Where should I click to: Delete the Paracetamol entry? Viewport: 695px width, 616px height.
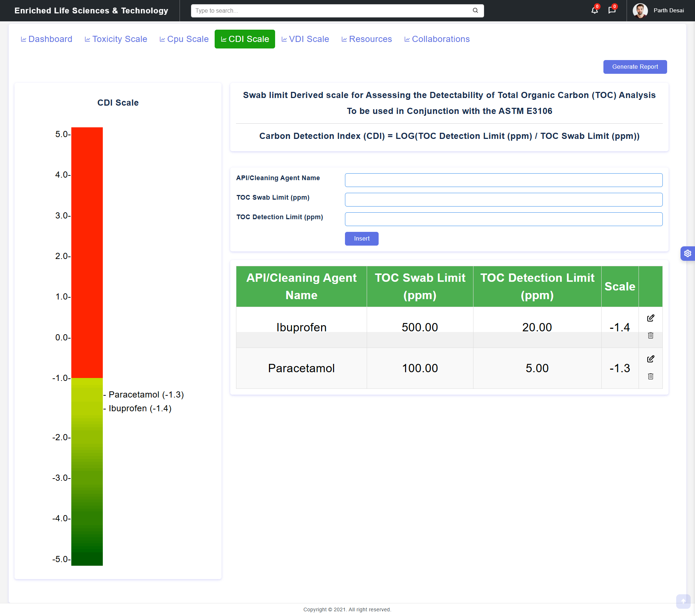point(650,377)
